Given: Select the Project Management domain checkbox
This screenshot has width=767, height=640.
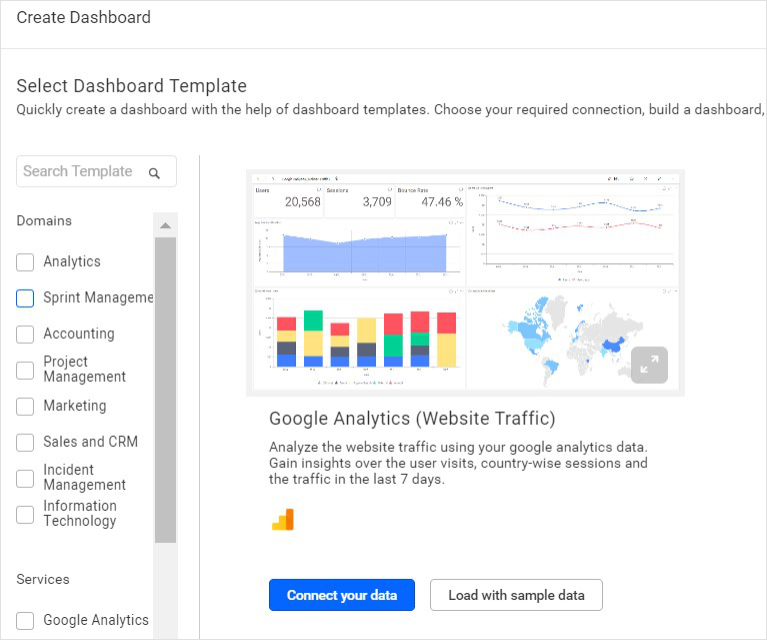Looking at the screenshot, I should click(25, 370).
